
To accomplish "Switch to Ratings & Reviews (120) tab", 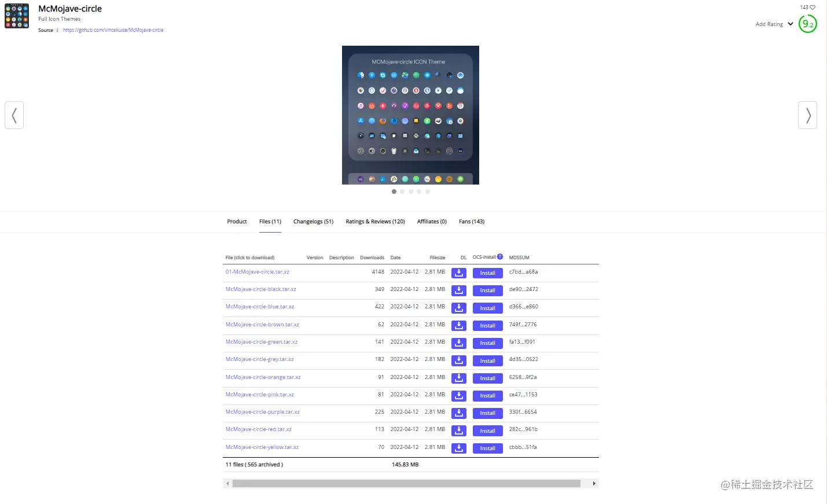I will [376, 222].
